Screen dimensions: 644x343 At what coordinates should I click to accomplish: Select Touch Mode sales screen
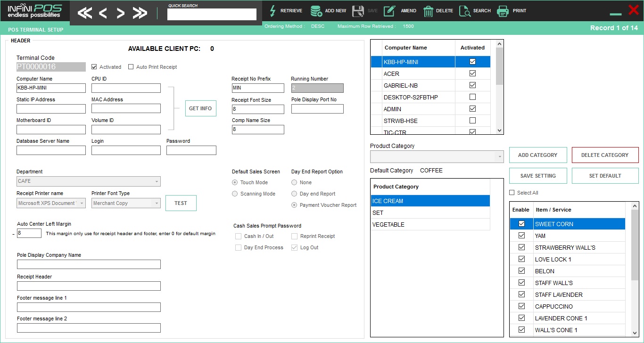(x=235, y=182)
